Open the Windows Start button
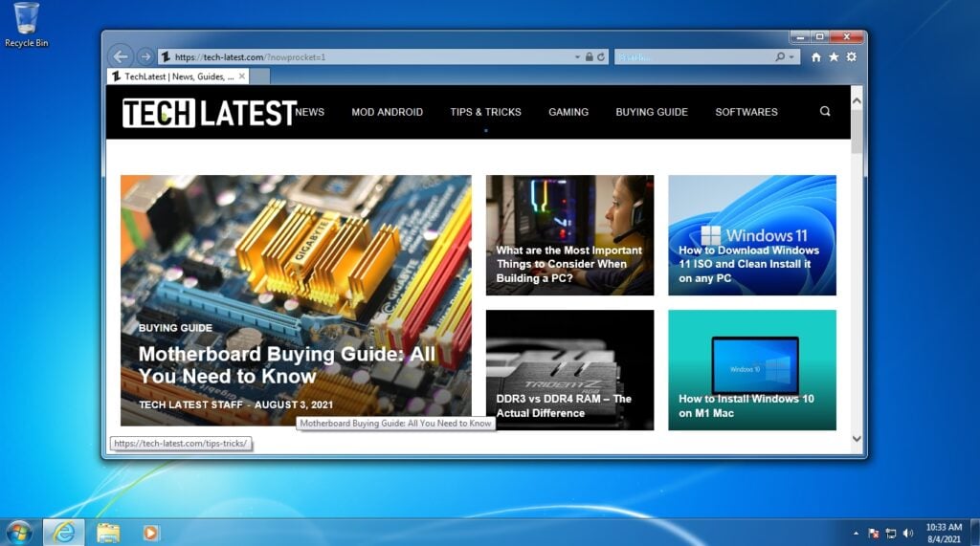 [x=18, y=533]
